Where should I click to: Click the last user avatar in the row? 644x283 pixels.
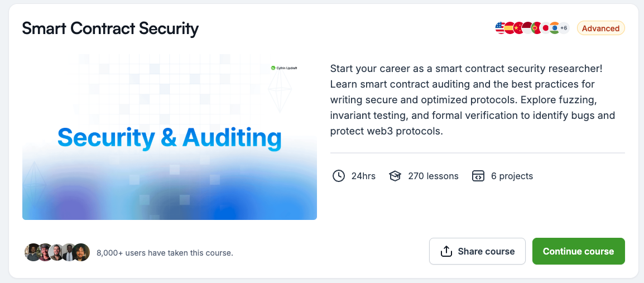(x=81, y=252)
